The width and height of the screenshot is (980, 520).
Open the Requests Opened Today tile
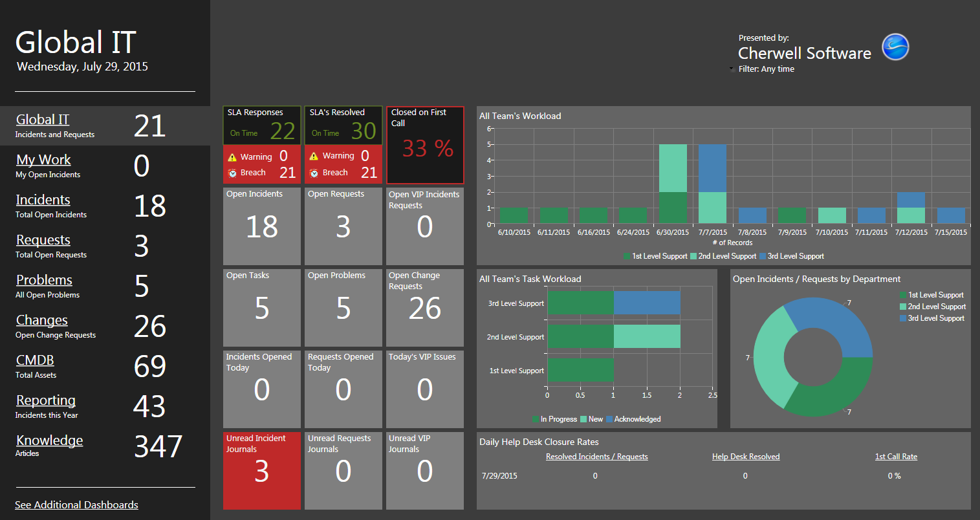(343, 389)
